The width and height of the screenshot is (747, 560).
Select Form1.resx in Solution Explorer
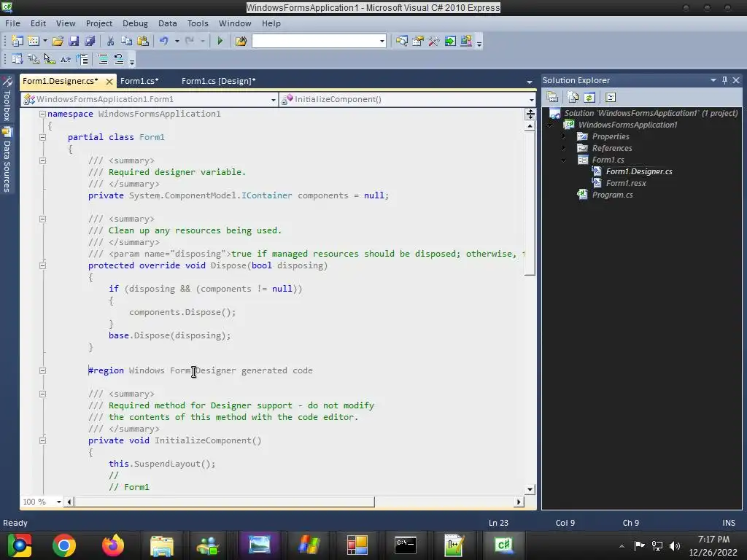coord(626,183)
